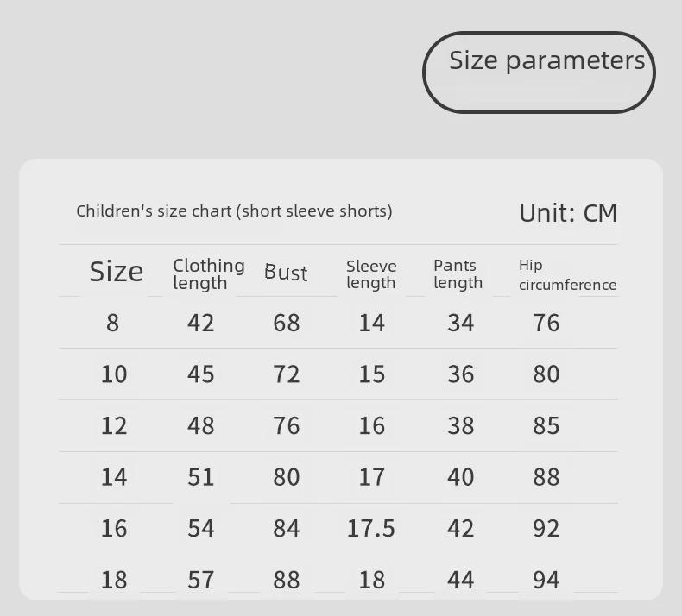The height and width of the screenshot is (616, 682).
Task: Select the Size column header
Action: click(116, 272)
